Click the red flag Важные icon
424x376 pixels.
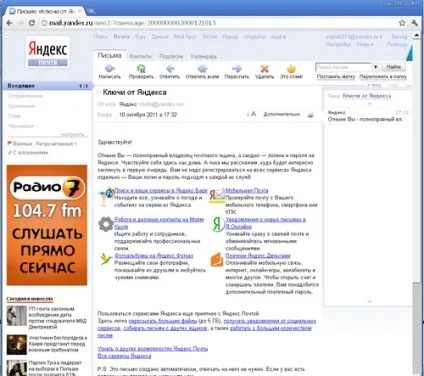click(10, 144)
